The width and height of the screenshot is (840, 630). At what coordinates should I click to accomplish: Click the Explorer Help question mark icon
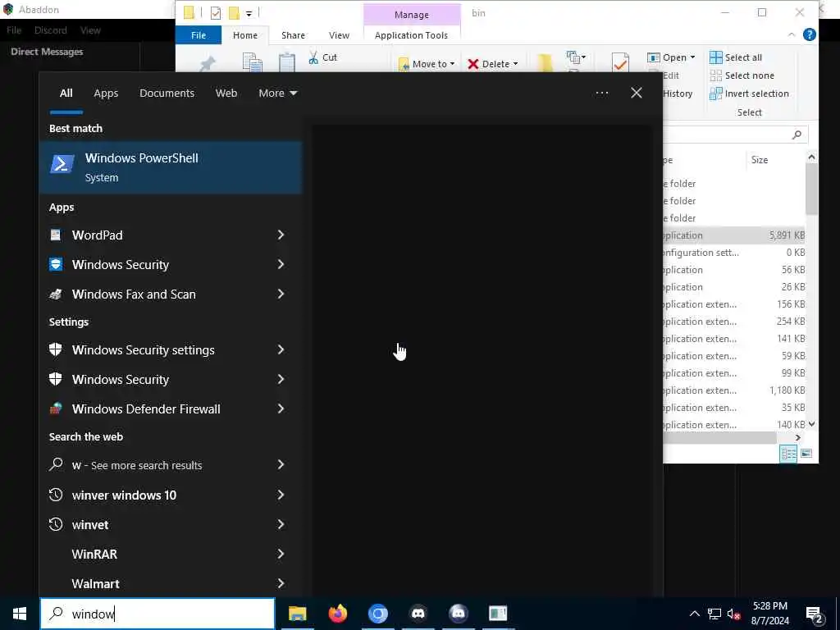tap(810, 34)
